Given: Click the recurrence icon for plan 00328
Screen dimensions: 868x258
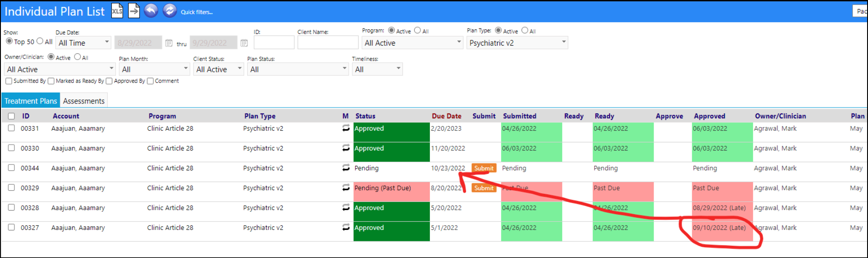Looking at the screenshot, I should point(346,208).
